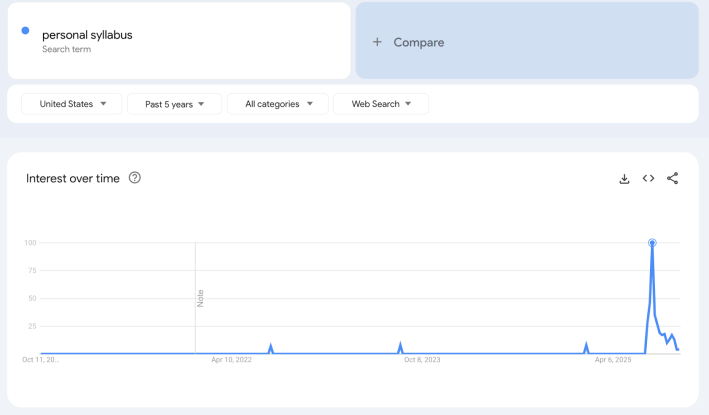The height and width of the screenshot is (415, 709).
Task: Edit the personal syllabus search term
Action: click(x=87, y=35)
